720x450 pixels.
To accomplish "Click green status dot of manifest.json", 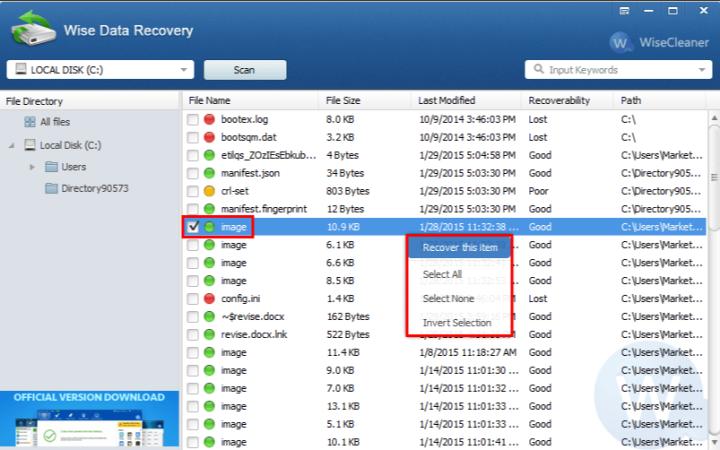I will (x=209, y=173).
